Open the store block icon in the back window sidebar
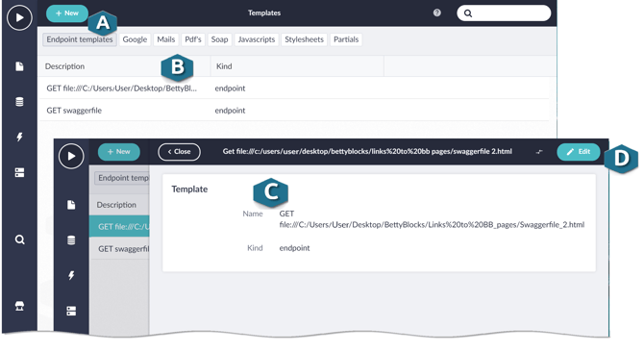Screen dimensions: 644x353 19,306
